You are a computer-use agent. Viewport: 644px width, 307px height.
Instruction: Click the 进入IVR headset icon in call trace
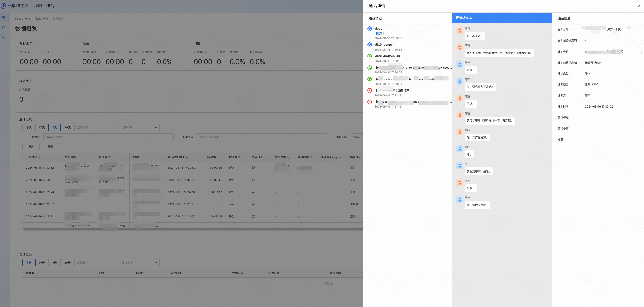[370, 29]
